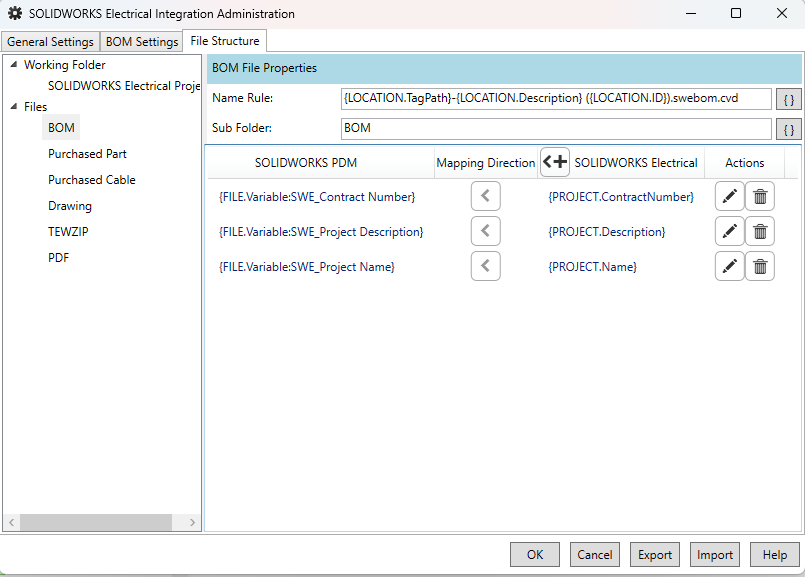Select Drawing in the Files tree
Screen dimensions: 805x577
70,206
